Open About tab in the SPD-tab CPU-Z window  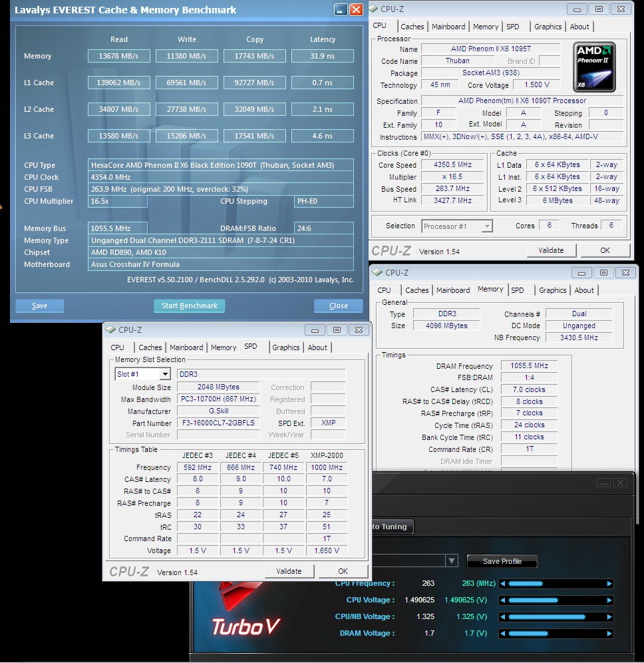[317, 347]
